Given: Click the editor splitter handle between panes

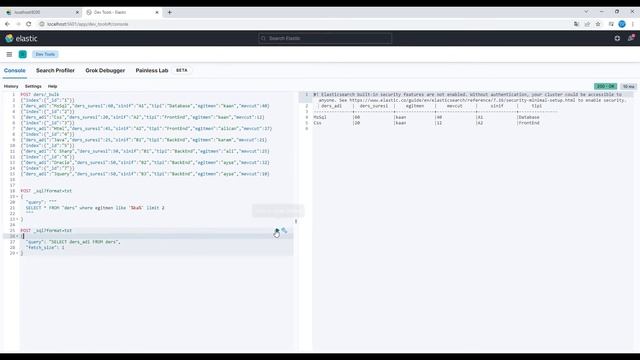Looking at the screenshot, I should pos(296,222).
